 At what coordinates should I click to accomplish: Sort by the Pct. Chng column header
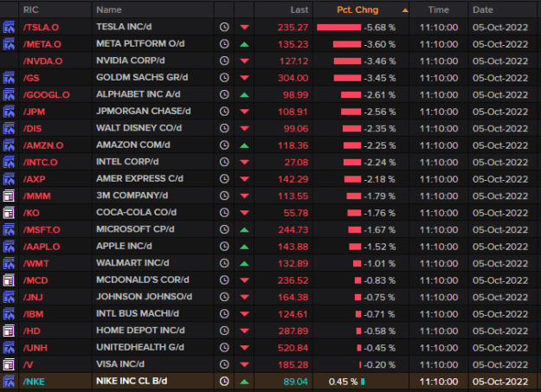point(357,10)
